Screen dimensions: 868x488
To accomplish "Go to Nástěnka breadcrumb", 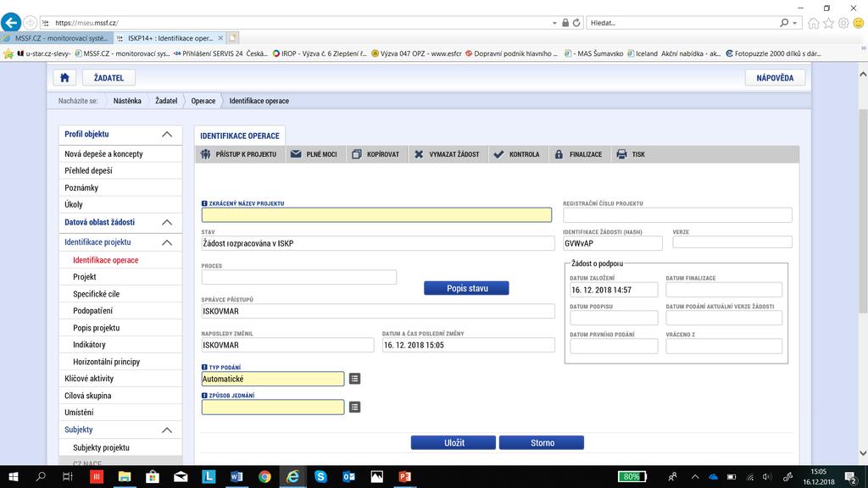I will (127, 101).
